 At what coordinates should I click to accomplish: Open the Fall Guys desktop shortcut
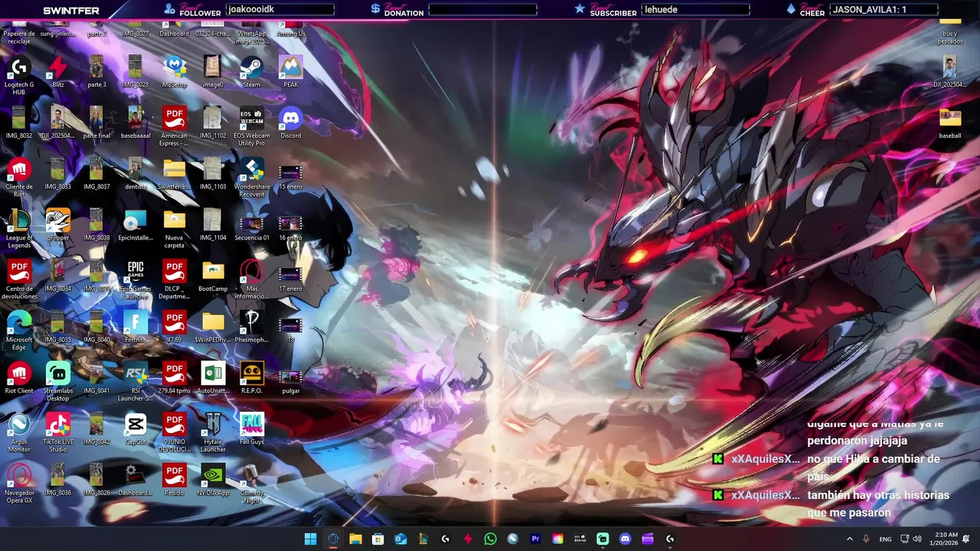pos(252,429)
